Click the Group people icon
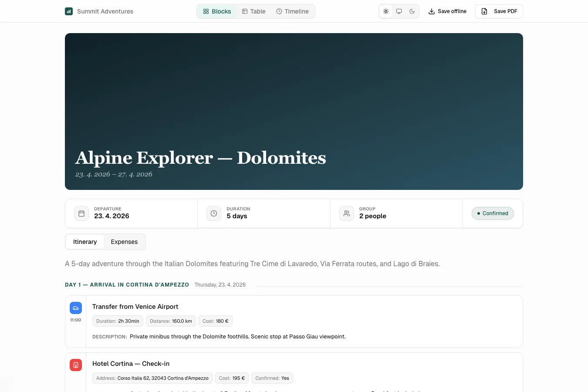 click(346, 213)
